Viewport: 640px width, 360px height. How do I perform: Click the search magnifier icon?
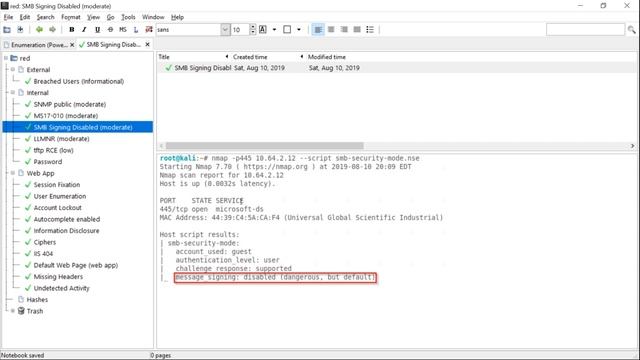point(631,29)
